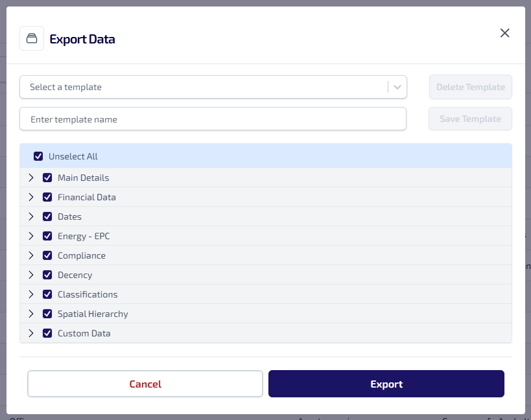Viewport: 531px width, 420px height.
Task: Expand the Main Details section
Action: coord(30,178)
